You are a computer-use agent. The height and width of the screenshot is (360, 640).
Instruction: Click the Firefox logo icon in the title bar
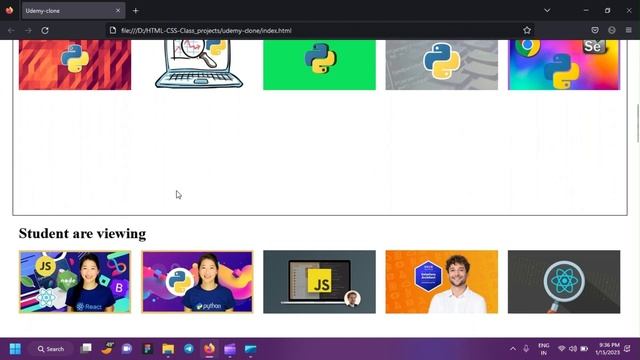[9, 10]
